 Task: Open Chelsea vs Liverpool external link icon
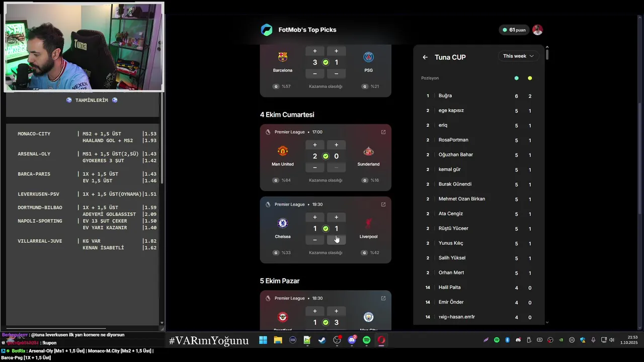point(383,205)
